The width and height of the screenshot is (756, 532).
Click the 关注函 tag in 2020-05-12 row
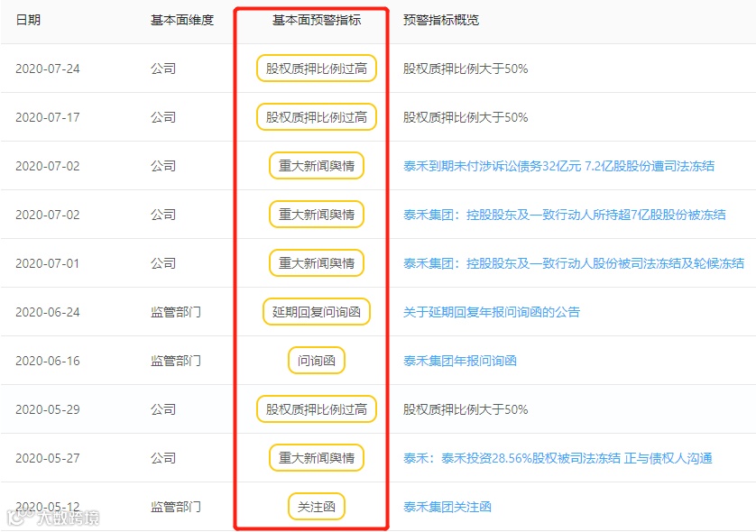pyautogui.click(x=317, y=507)
